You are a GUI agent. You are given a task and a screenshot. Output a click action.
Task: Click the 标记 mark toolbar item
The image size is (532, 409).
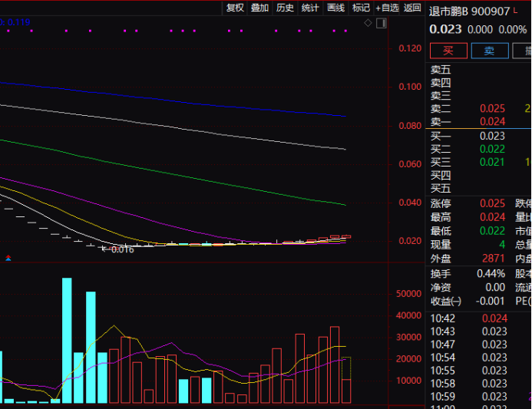coord(361,8)
